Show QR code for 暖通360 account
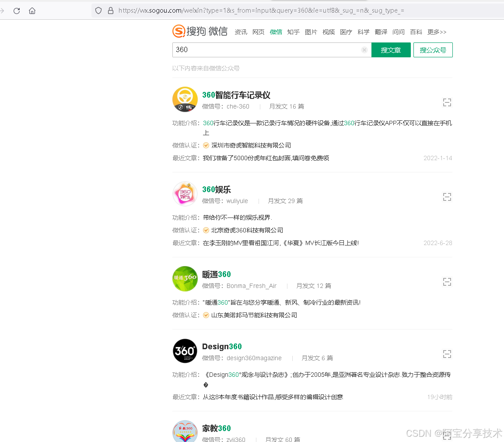The image size is (504, 442). [447, 282]
